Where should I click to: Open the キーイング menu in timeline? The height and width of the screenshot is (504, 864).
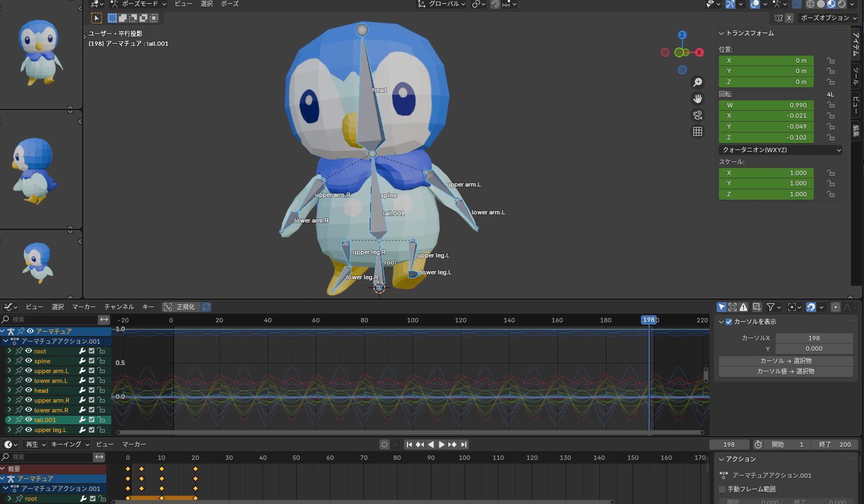click(x=69, y=445)
